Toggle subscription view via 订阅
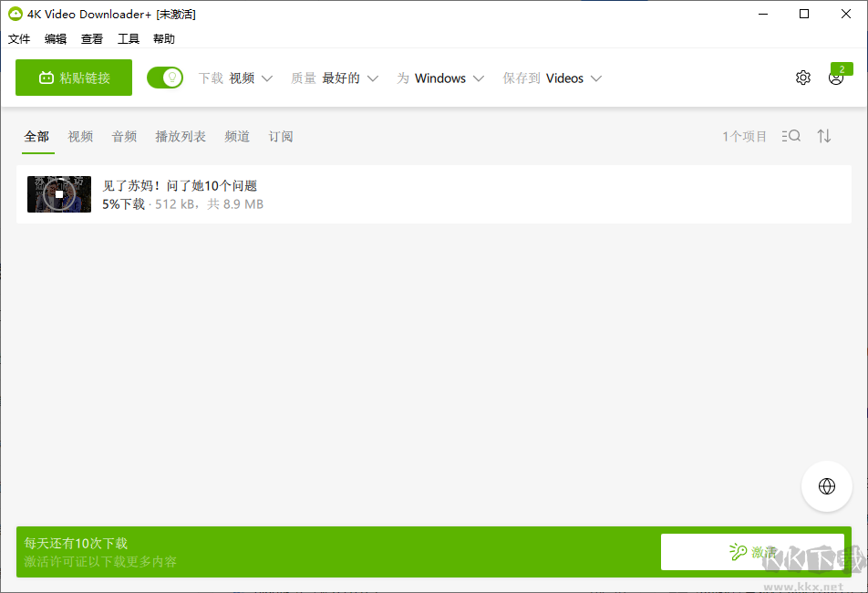Image resolution: width=868 pixels, height=593 pixels. click(280, 136)
